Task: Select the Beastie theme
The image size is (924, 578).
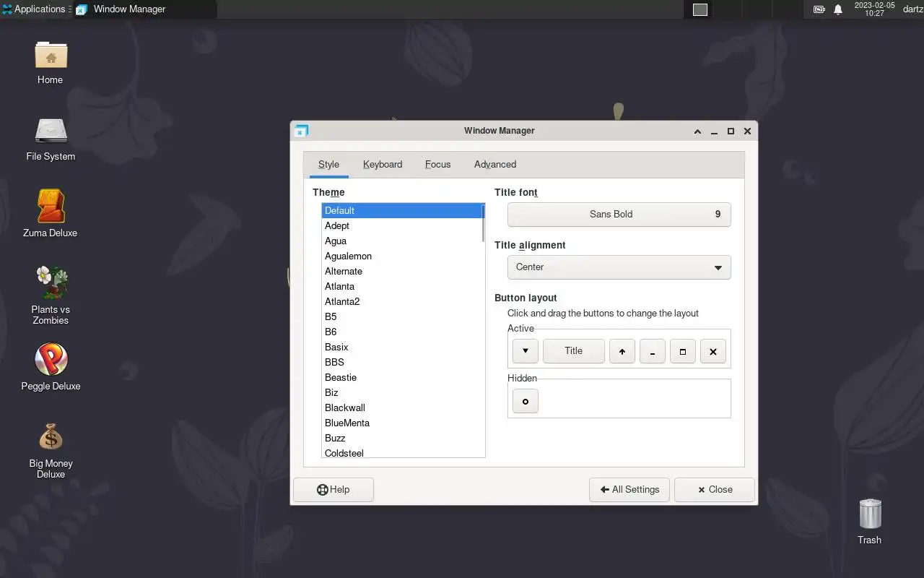Action: coord(401,378)
